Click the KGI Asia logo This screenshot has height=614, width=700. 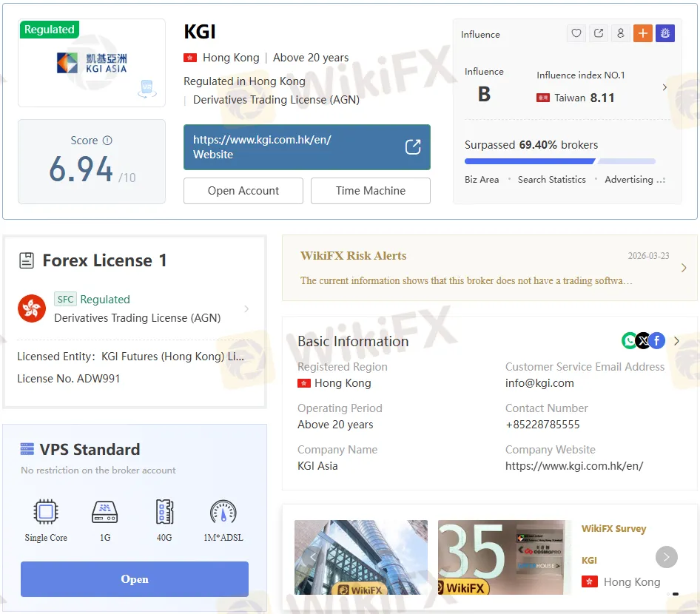92,63
